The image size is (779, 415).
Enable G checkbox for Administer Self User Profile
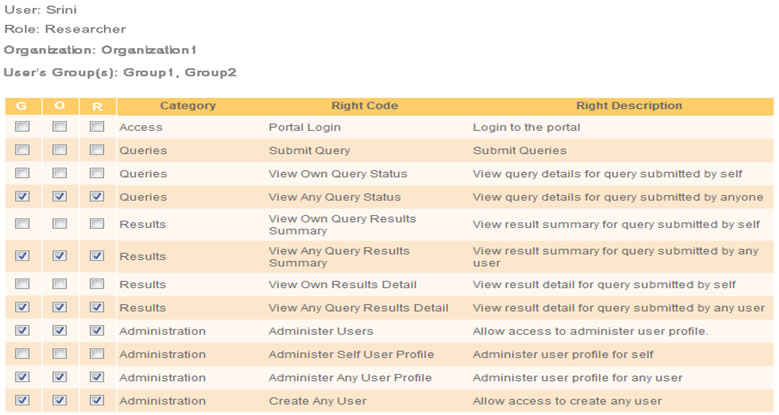pyautogui.click(x=22, y=354)
